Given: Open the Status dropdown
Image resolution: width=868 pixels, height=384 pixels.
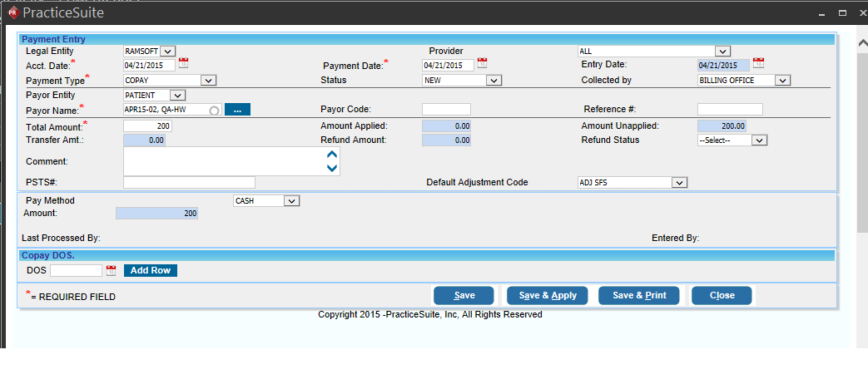Looking at the screenshot, I should click(494, 81).
